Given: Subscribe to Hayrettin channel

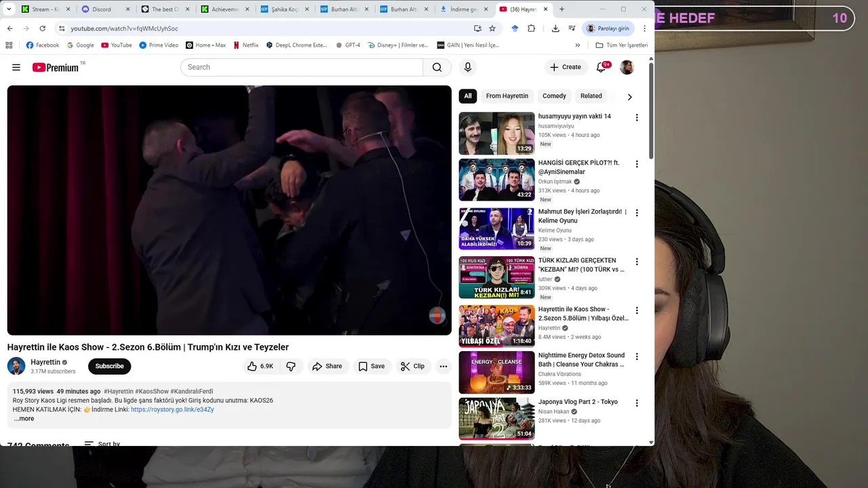Looking at the screenshot, I should (109, 366).
